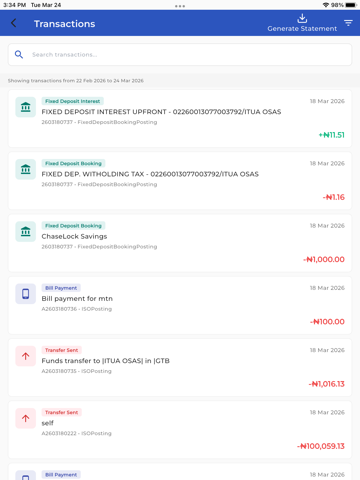Select Transfer Sent tag above GTB transfer

[62, 350]
